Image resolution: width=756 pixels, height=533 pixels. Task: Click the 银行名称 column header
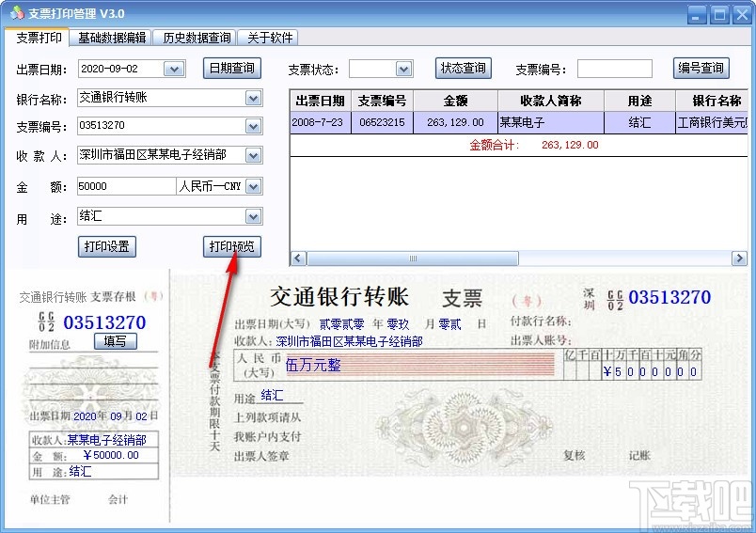tap(712, 101)
